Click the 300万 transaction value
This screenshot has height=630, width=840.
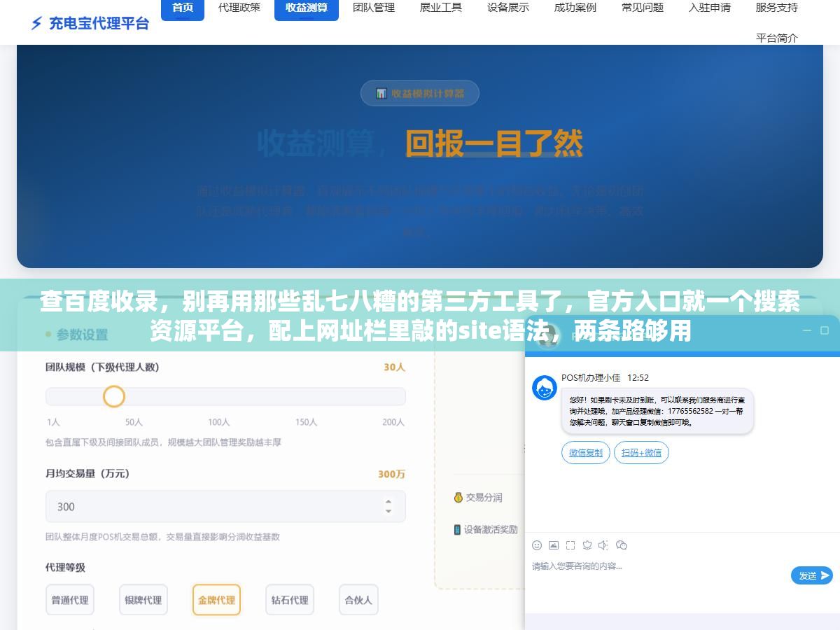(x=391, y=474)
